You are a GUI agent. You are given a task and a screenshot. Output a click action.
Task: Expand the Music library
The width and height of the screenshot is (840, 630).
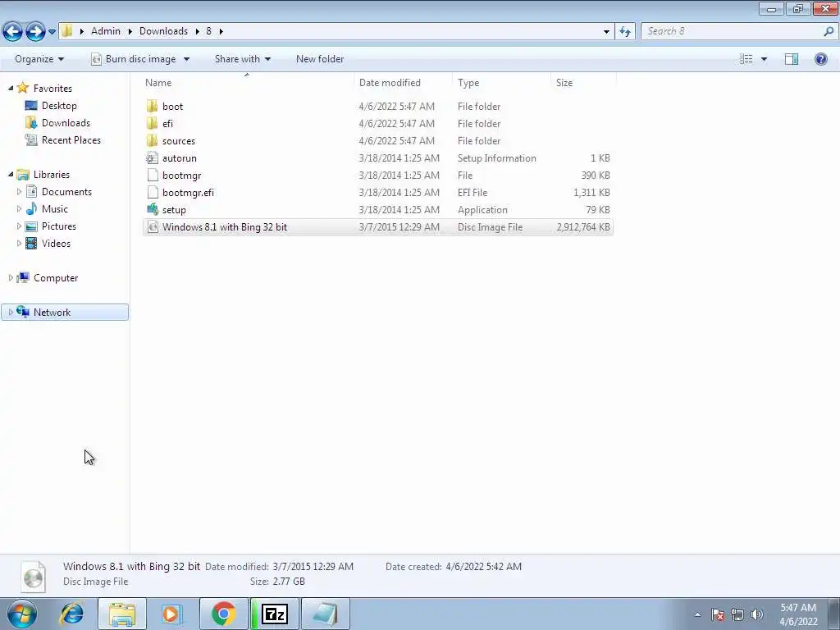(20, 208)
